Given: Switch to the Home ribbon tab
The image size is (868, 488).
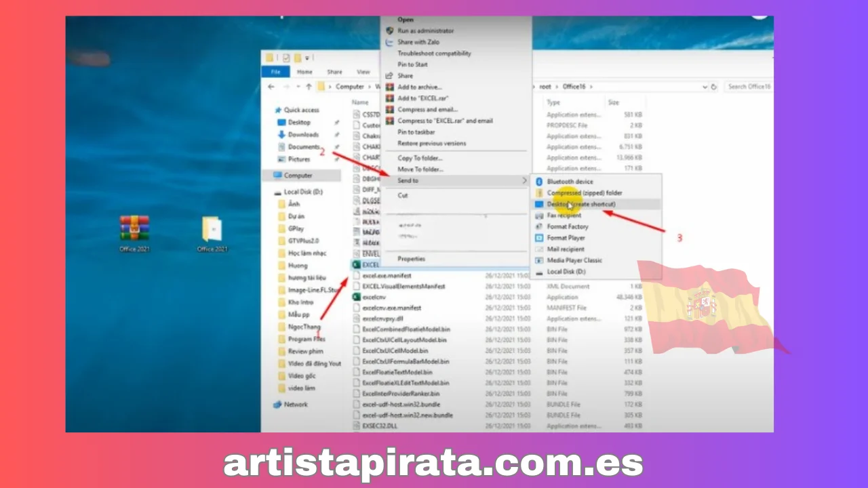Looking at the screenshot, I should coord(304,72).
